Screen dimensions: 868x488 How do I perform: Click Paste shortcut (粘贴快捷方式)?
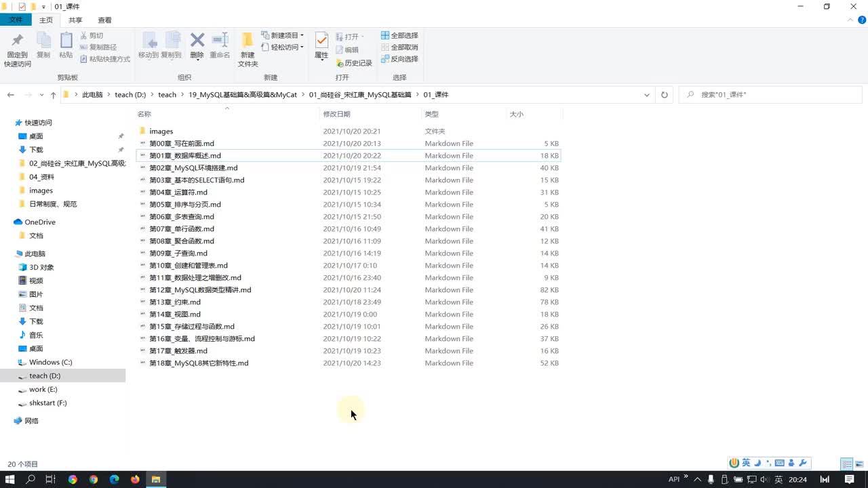click(105, 59)
